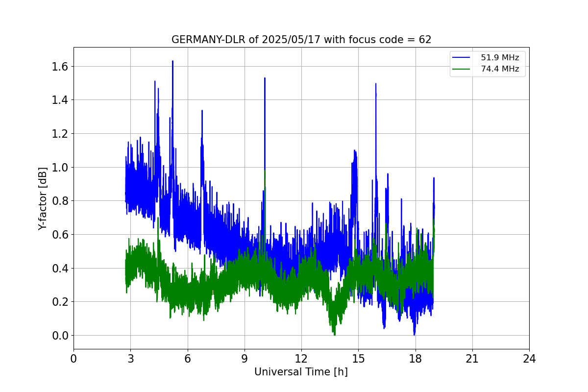588x392 pixels.
Task: Click y-axis tick label 1.4
Action: pos(60,100)
